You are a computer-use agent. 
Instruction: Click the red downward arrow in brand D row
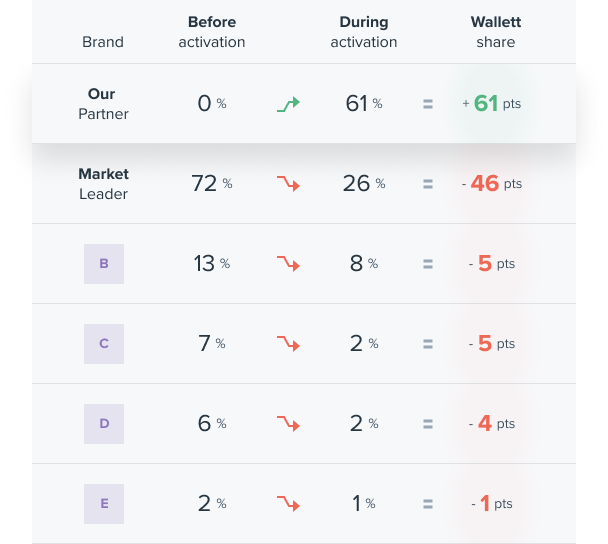click(288, 423)
